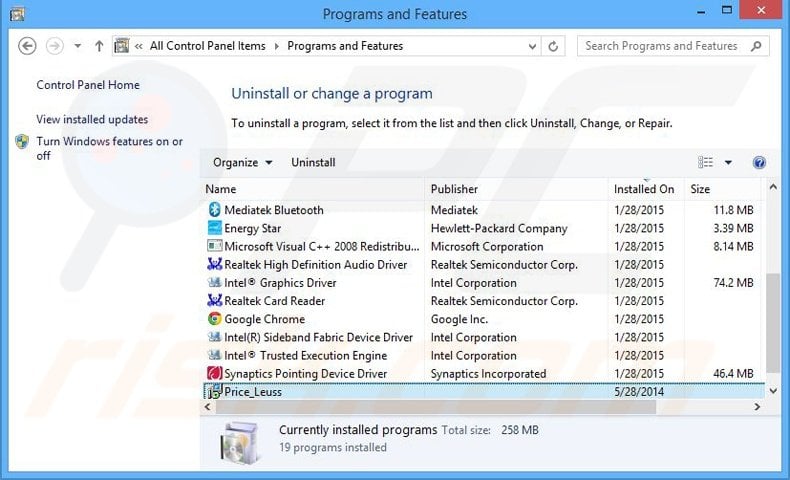Expand the view options dropdown arrow
Screen dimensions: 790x480
tap(728, 163)
